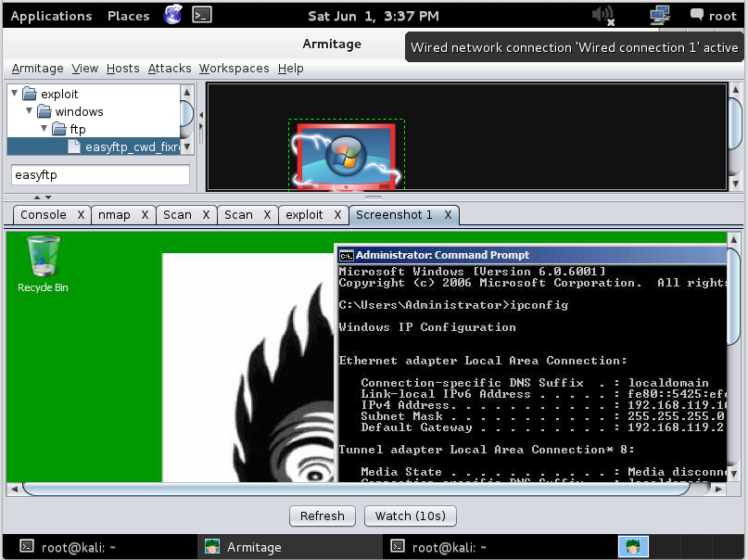Click the Watch (10s) button
This screenshot has width=748, height=560.
click(411, 515)
